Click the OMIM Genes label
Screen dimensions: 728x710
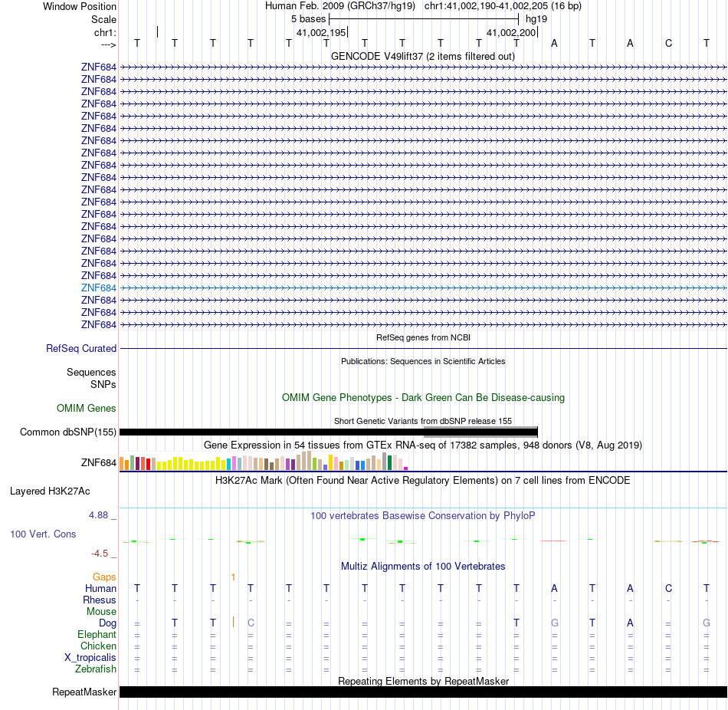pos(87,408)
